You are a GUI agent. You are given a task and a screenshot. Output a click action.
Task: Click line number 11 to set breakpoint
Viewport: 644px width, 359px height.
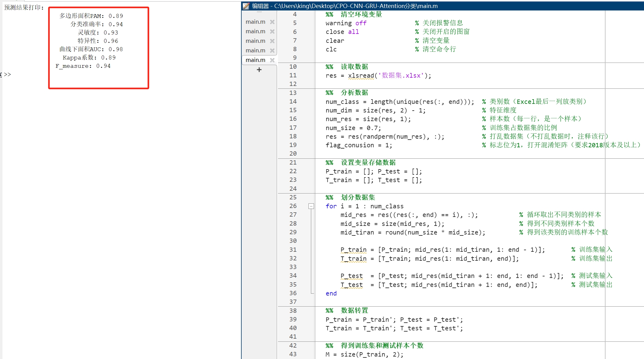click(293, 75)
